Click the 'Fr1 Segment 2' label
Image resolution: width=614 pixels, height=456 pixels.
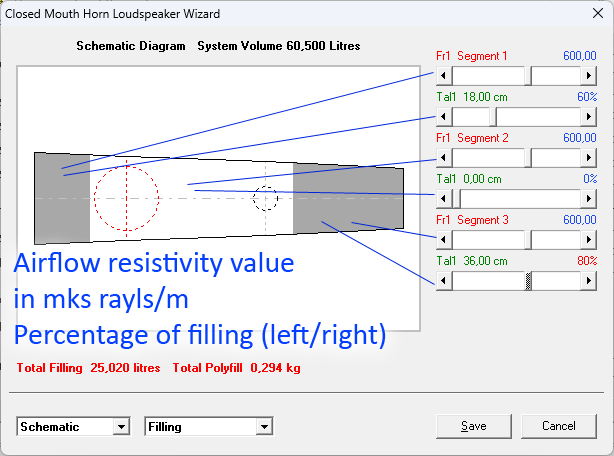pos(472,138)
